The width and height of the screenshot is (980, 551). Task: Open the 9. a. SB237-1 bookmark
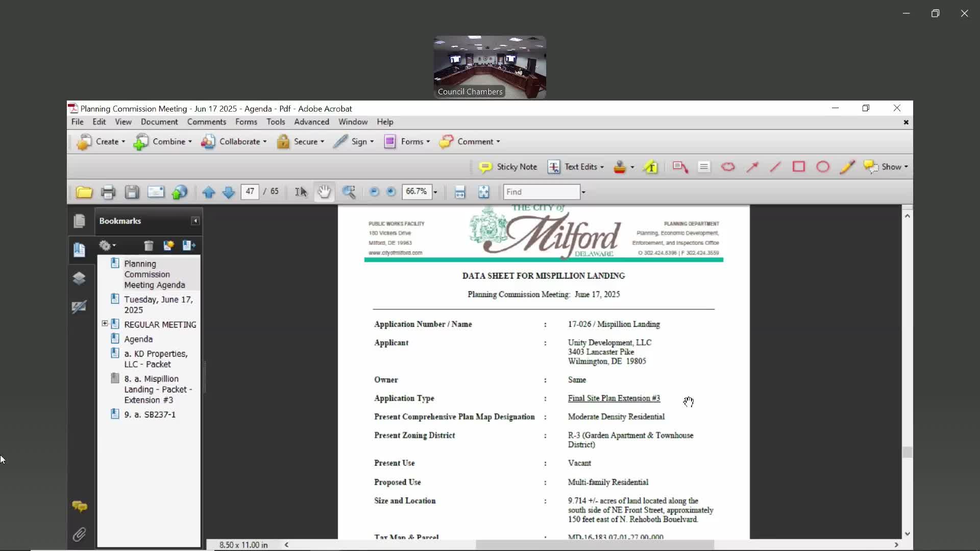150,414
